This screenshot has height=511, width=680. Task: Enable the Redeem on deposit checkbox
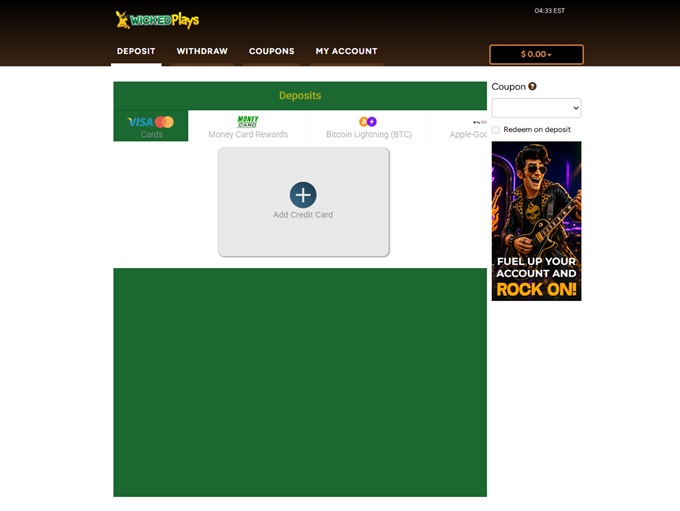coord(496,130)
